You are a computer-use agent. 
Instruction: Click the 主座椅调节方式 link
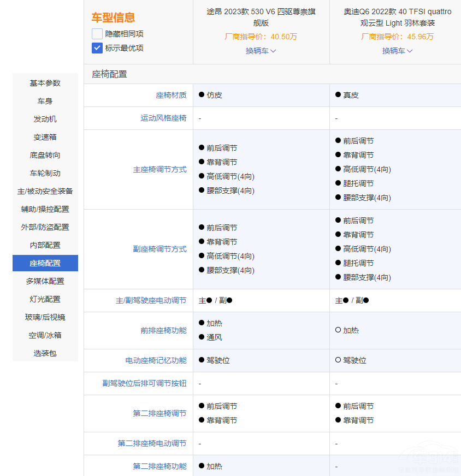click(x=159, y=169)
